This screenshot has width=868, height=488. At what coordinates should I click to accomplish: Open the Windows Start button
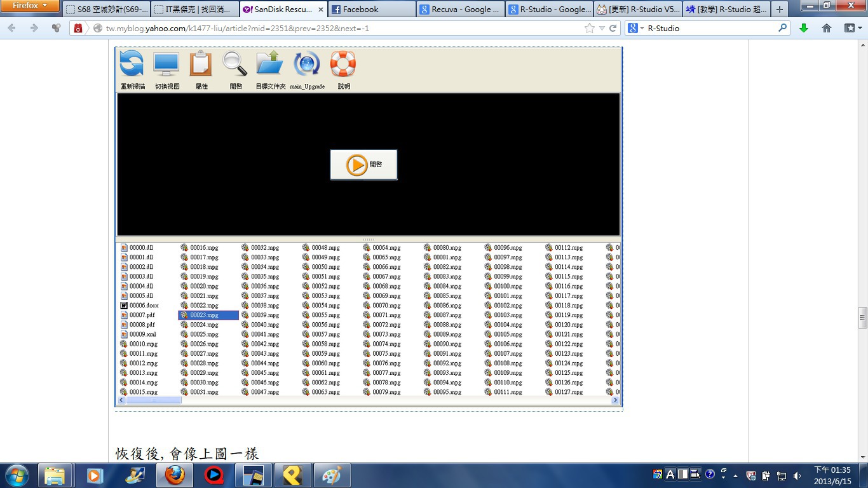click(17, 475)
